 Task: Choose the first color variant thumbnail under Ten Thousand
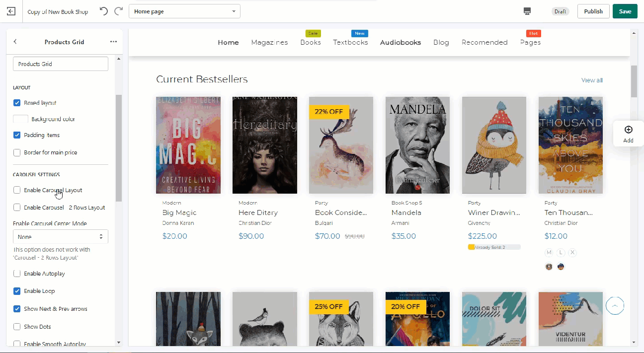tap(549, 267)
